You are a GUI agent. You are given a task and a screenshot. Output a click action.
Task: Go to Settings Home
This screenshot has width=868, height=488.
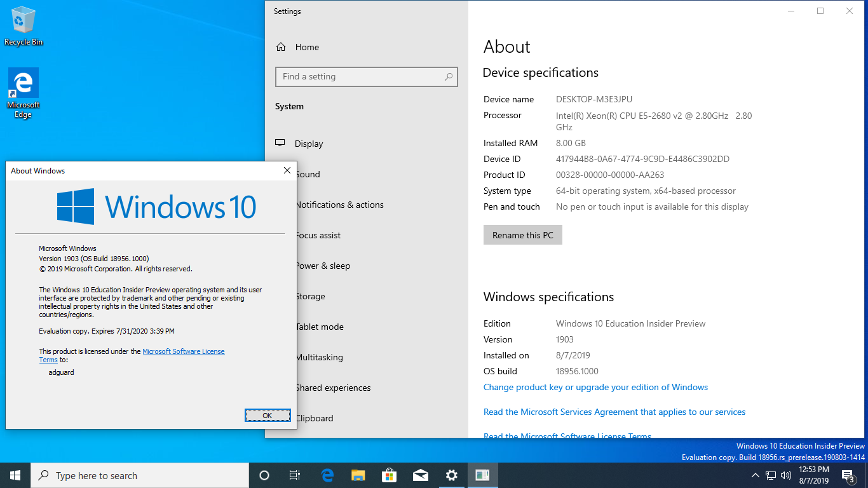point(307,47)
